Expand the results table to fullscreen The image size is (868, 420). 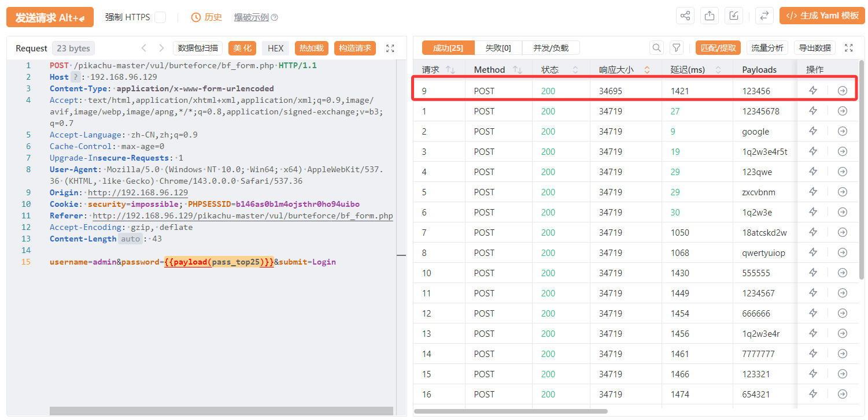(849, 48)
